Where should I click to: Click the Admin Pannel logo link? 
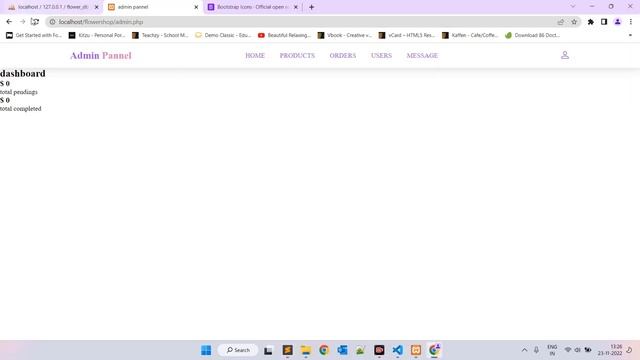[x=101, y=56]
